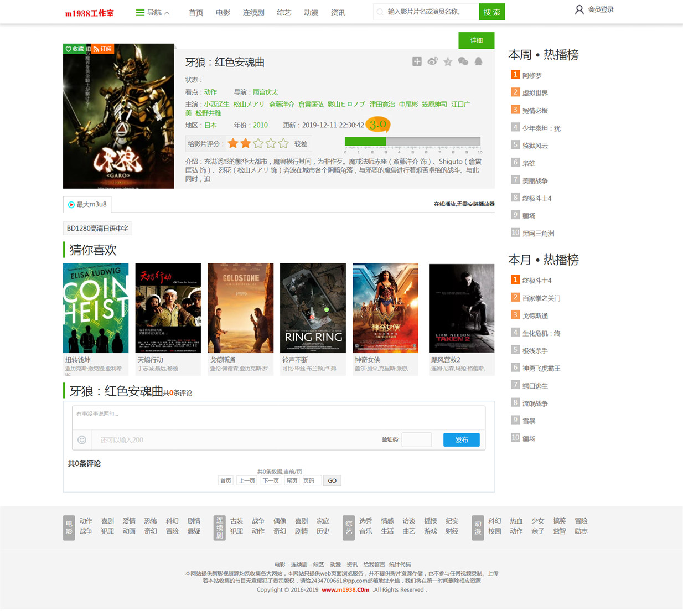683x616 pixels.
Task: Share to Weibo icon
Action: [x=432, y=61]
